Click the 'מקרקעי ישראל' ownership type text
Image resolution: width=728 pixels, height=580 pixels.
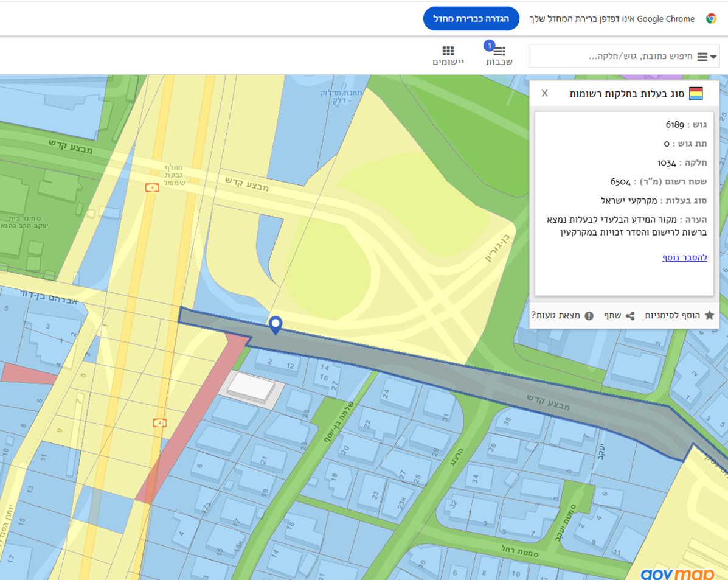tap(629, 201)
